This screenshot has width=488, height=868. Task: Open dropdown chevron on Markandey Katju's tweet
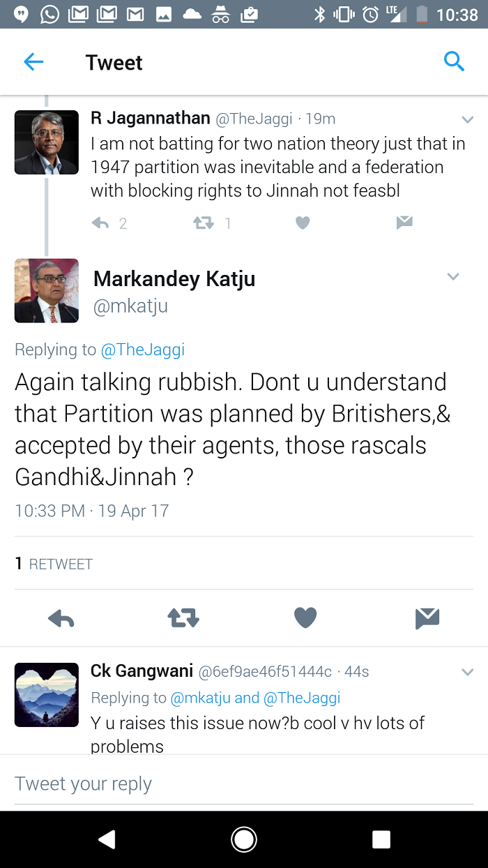point(453,277)
